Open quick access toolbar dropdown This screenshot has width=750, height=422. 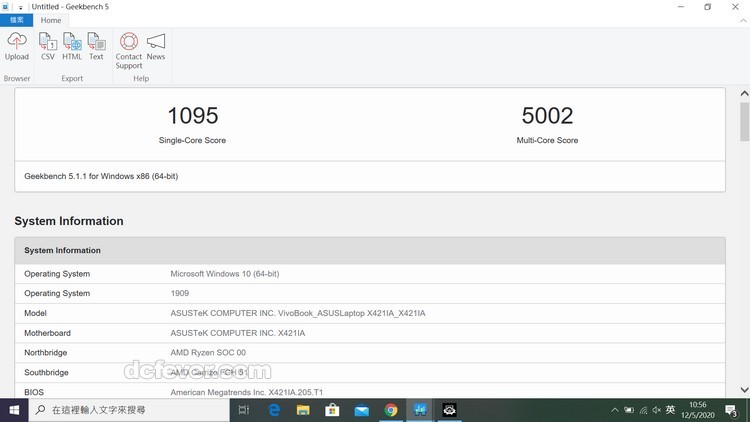tap(21, 7)
